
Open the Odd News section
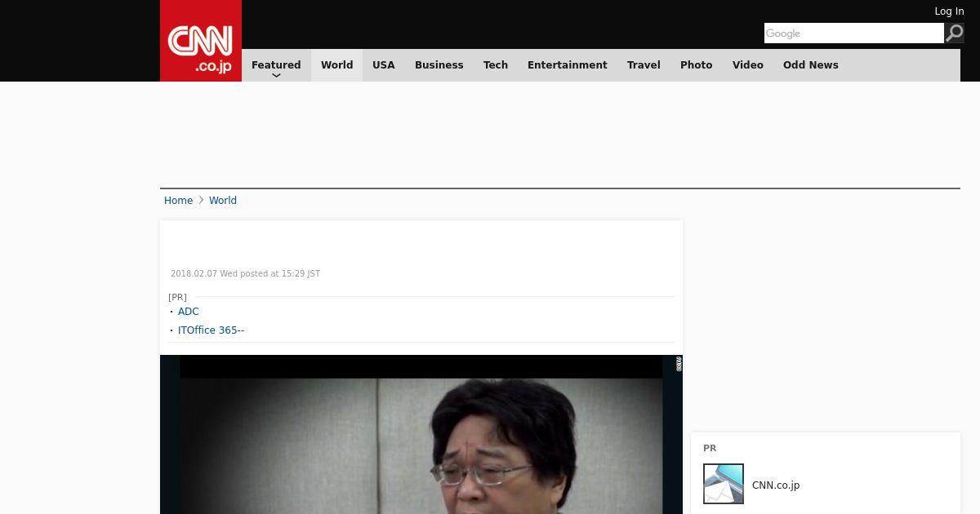tap(811, 65)
